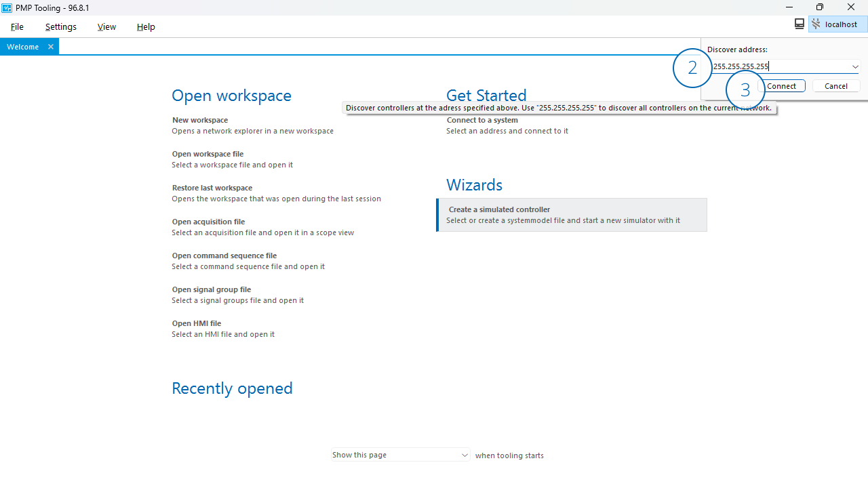Viewport: 868px width, 488px height.
Task: Click the computer monitor icon in the toolbar
Action: point(800,24)
